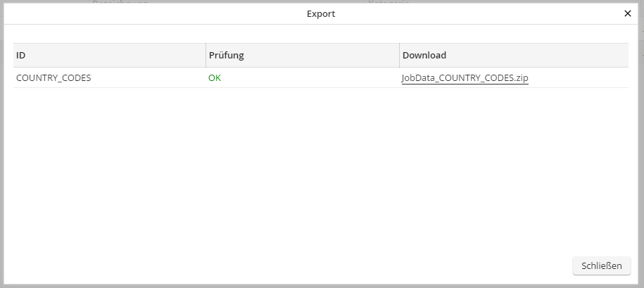This screenshot has height=288, width=644.
Task: Click the empty space right of COUNTRY_CODES text
Action: pos(148,78)
